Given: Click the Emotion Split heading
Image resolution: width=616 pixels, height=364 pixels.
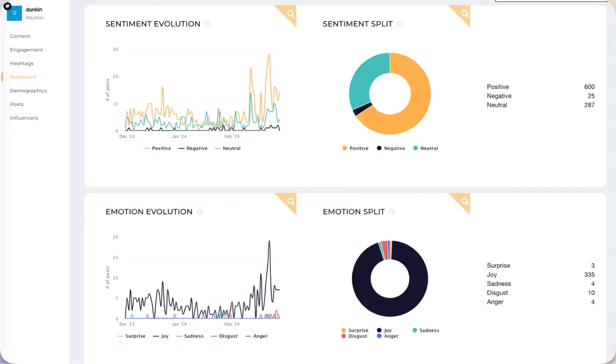Looking at the screenshot, I should (354, 212).
